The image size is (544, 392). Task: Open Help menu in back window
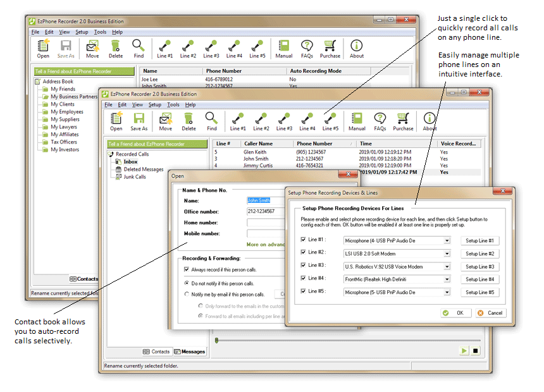pyautogui.click(x=117, y=32)
